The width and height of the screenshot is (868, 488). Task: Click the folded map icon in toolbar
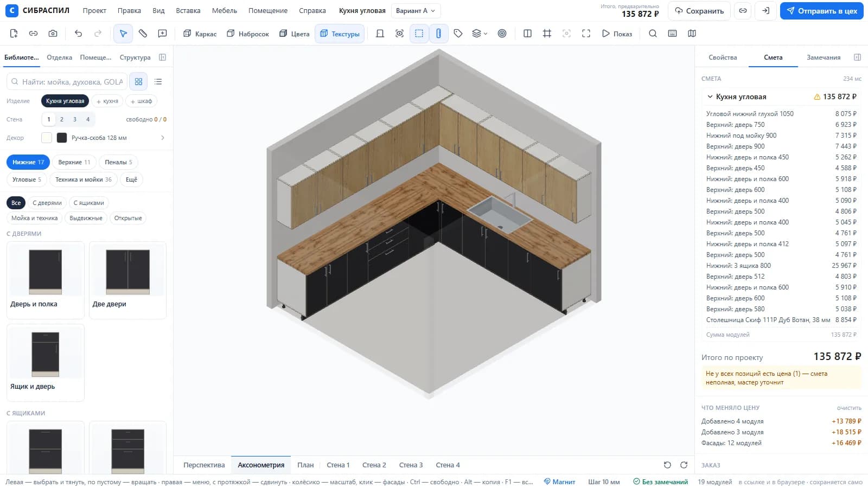pyautogui.click(x=692, y=34)
